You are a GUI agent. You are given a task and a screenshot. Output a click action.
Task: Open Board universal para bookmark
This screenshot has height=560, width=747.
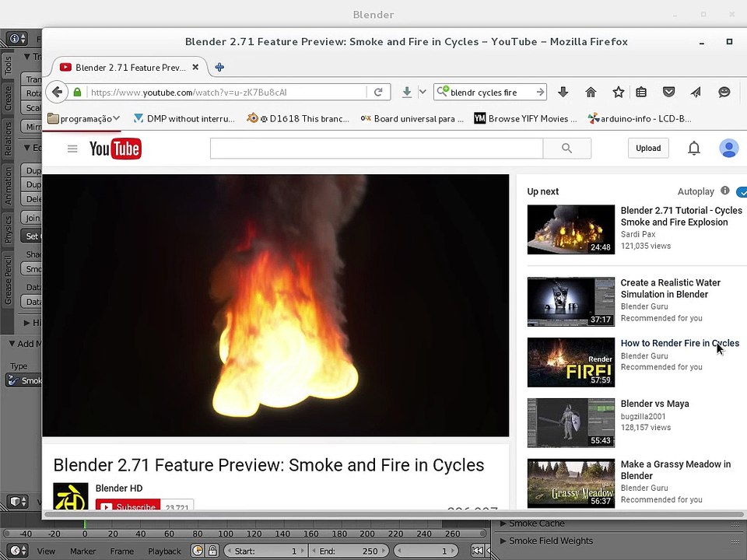pyautogui.click(x=412, y=118)
